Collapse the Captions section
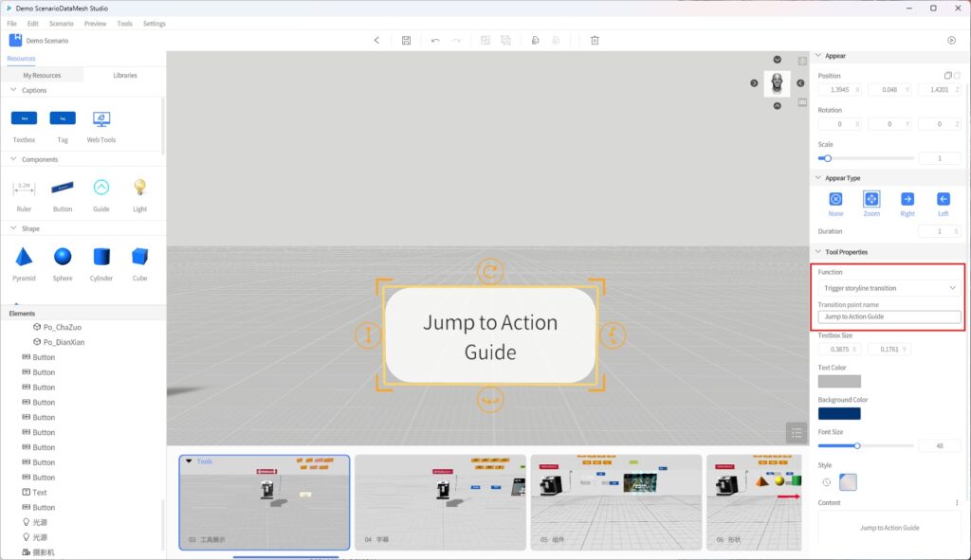 (13, 90)
